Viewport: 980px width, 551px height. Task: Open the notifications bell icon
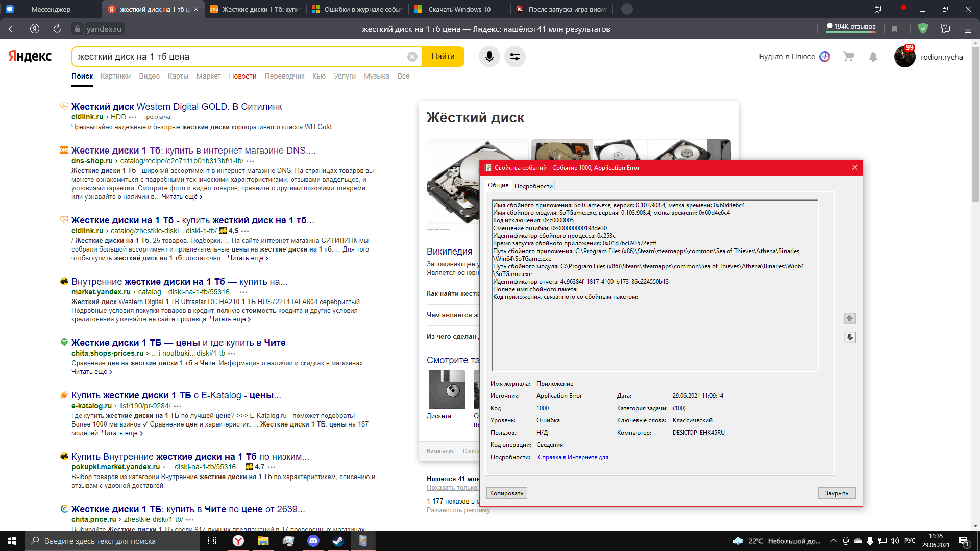point(873,57)
